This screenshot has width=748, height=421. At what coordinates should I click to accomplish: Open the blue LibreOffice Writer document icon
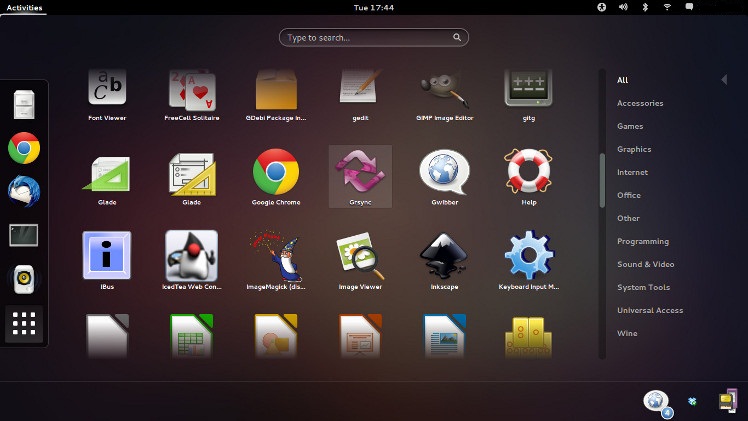445,336
